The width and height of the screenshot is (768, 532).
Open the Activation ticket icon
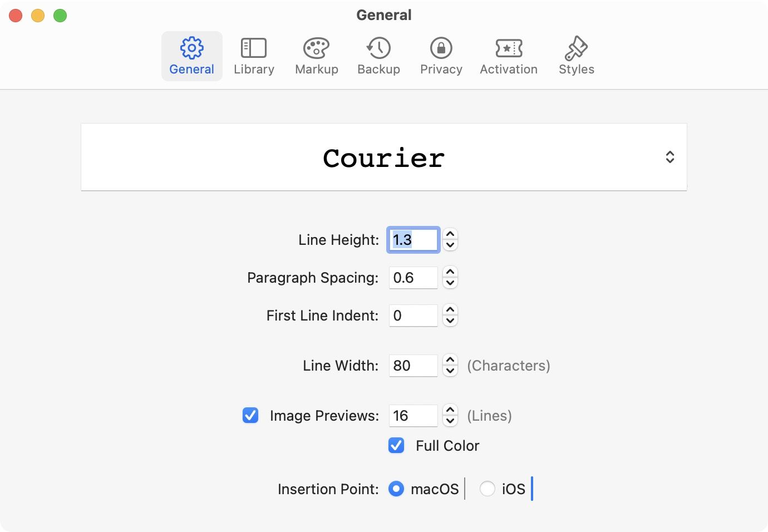(x=509, y=48)
